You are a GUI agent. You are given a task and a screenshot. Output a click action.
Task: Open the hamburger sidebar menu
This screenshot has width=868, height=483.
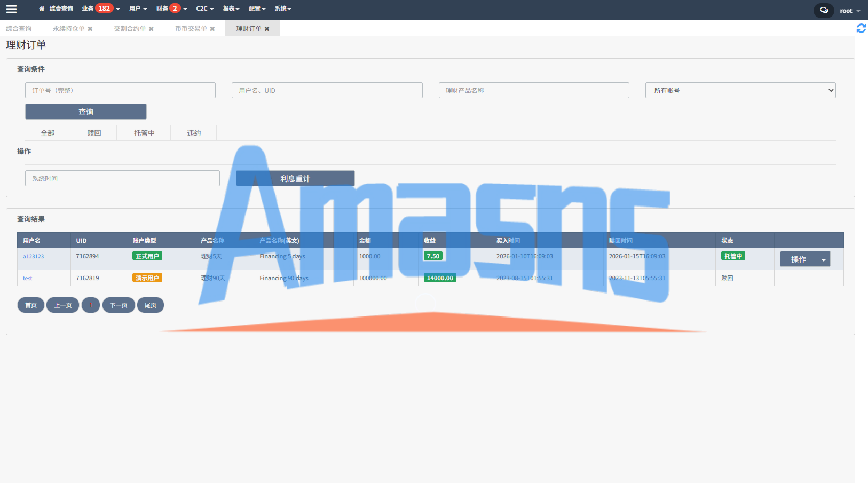coord(11,9)
